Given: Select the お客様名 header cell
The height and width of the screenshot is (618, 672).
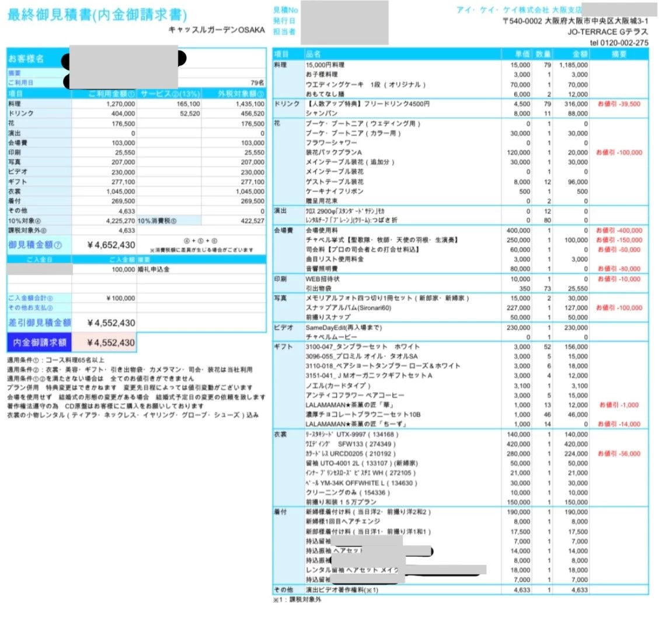Looking at the screenshot, I should tap(26, 60).
